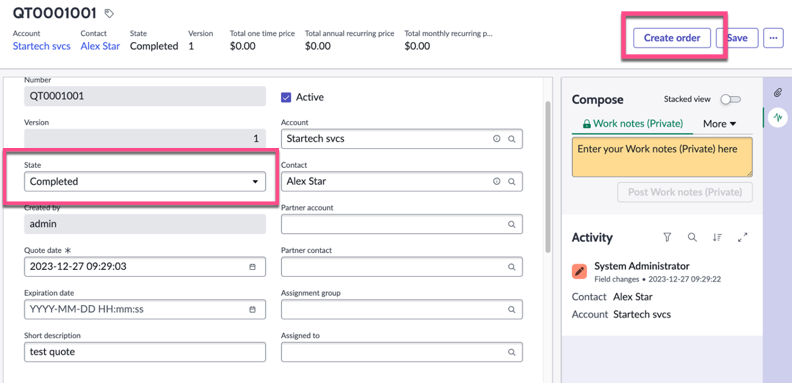The width and height of the screenshot is (792, 383).
Task: Open the three-dot more actions menu
Action: (x=773, y=38)
